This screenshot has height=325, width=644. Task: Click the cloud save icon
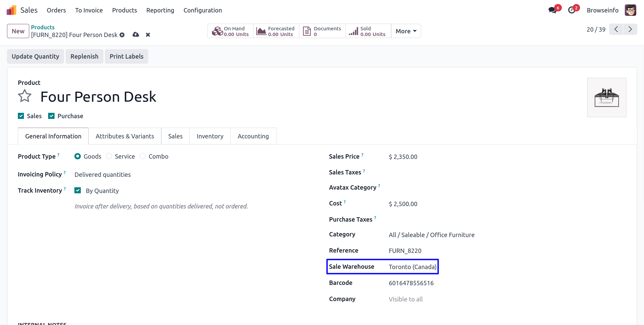coord(136,35)
